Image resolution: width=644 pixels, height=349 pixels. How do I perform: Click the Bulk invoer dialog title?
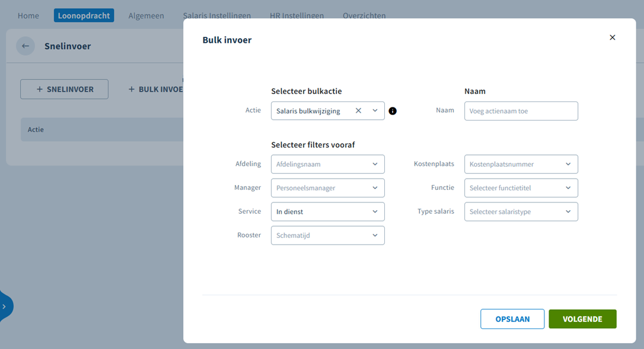coord(227,40)
